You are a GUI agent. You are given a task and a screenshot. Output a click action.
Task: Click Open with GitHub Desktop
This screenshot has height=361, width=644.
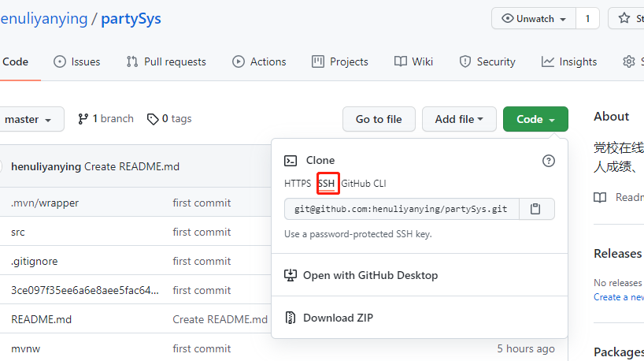(370, 275)
